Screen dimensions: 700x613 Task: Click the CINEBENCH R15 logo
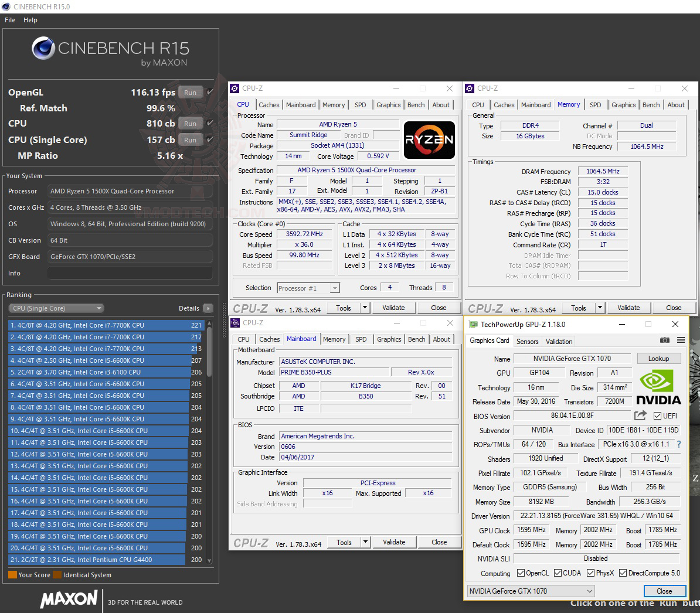(110, 49)
